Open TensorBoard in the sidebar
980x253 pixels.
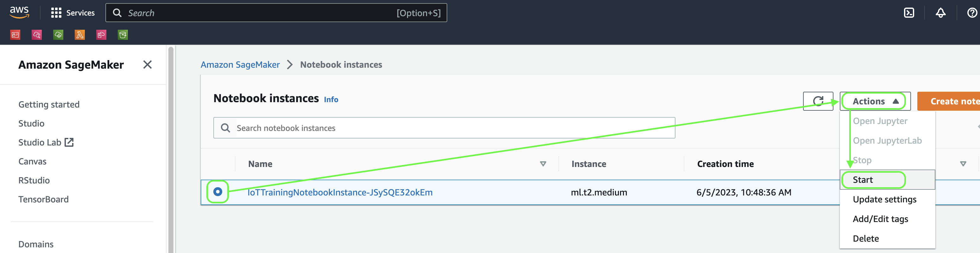(43, 200)
